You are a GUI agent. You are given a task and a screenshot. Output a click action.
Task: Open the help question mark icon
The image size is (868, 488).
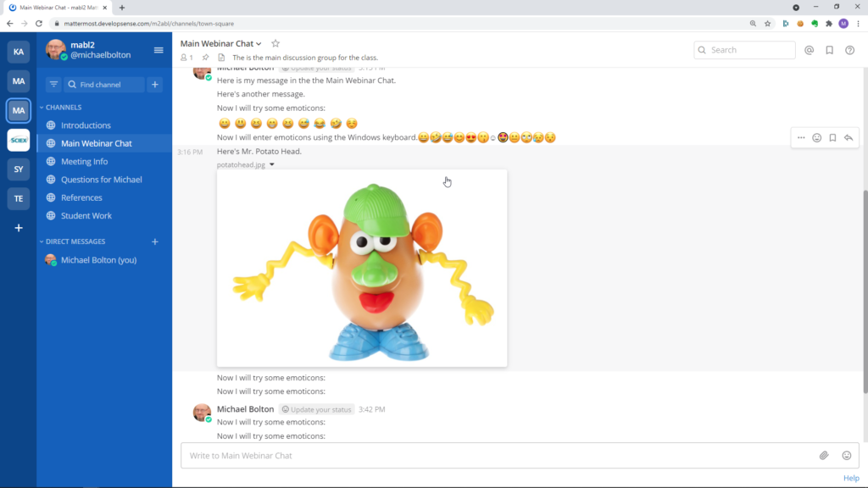pos(849,50)
